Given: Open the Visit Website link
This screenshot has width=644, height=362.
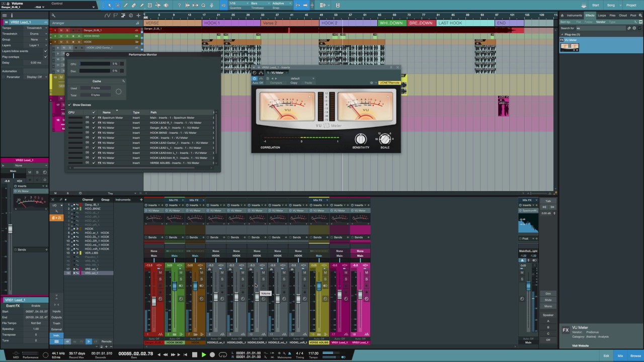Looking at the screenshot, I should coord(580,345).
